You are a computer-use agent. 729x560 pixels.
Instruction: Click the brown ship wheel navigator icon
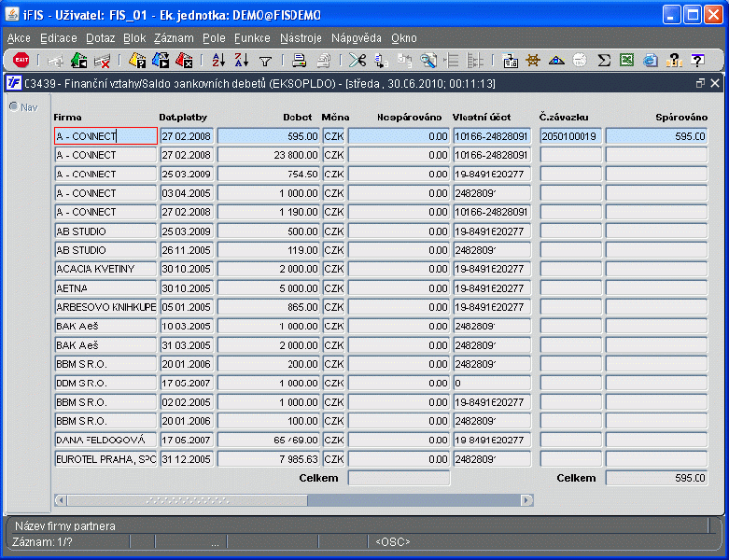point(533,61)
